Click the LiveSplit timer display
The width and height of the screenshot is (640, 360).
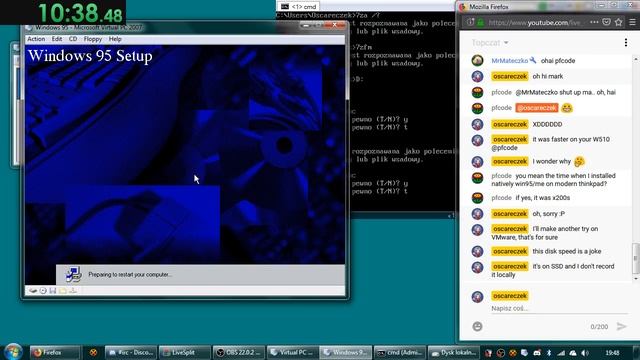[80, 13]
